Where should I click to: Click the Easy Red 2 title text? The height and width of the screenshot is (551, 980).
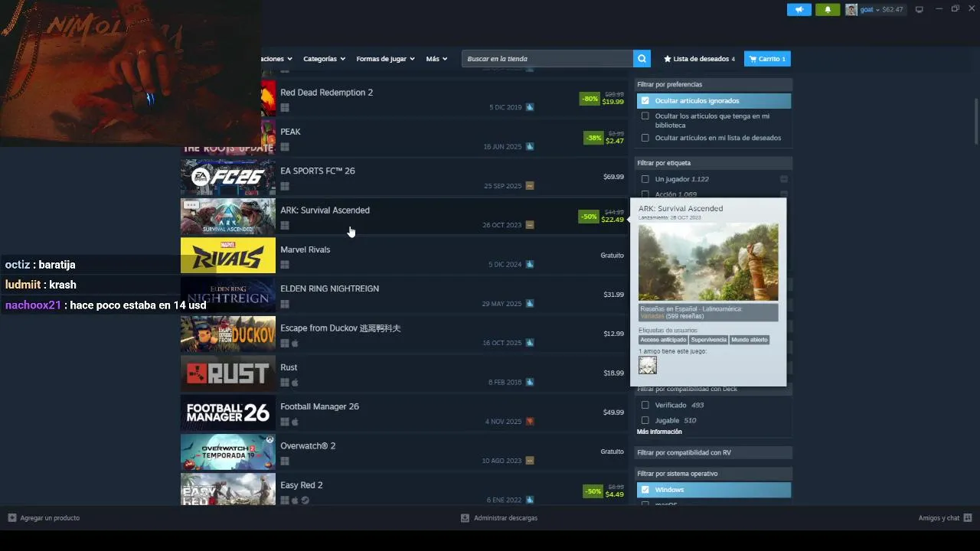coord(301,485)
